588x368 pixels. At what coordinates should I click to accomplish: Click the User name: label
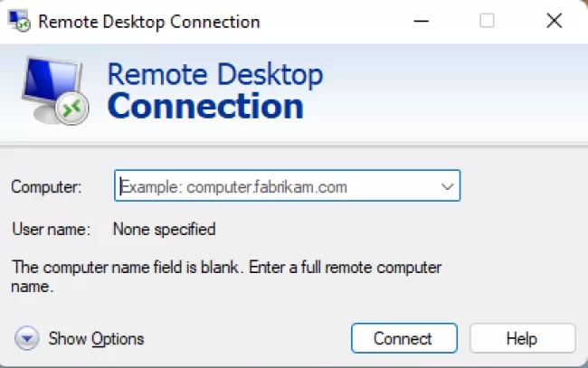(51, 229)
